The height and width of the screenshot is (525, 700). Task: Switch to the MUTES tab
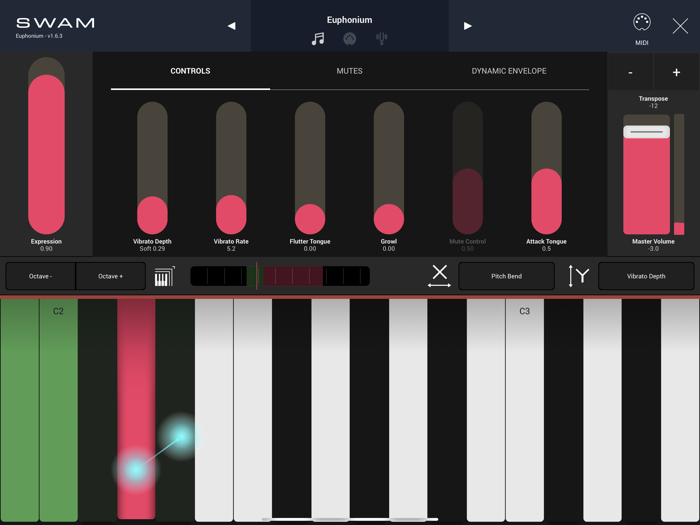tap(350, 71)
